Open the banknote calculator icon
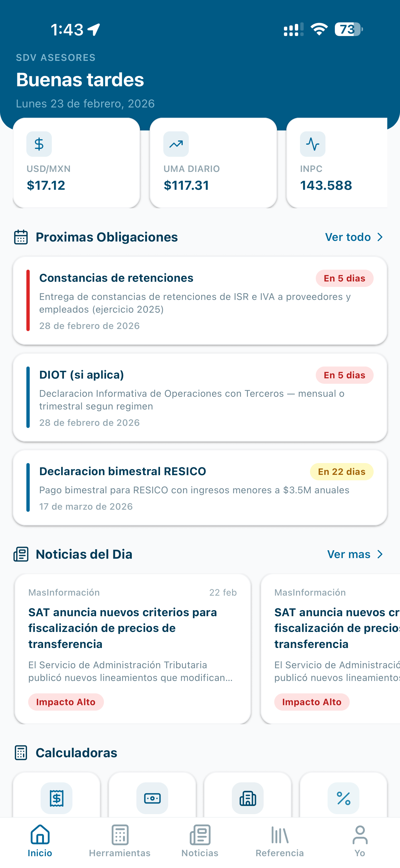 (152, 798)
